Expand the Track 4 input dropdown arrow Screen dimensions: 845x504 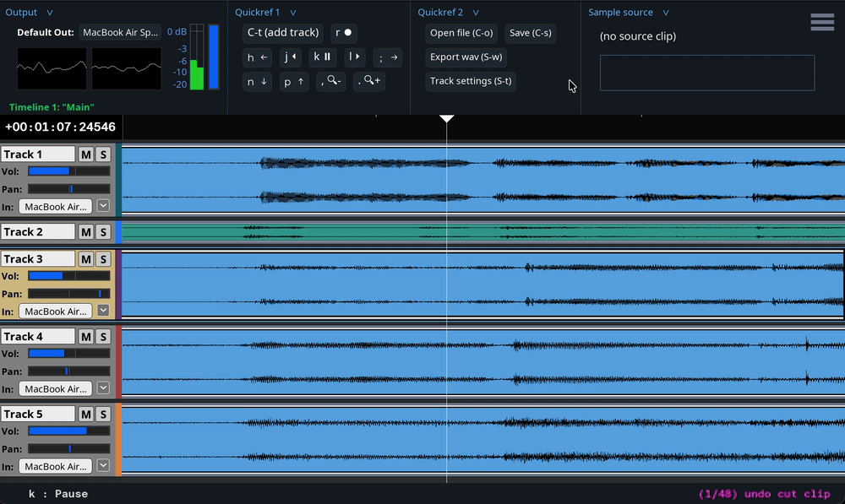pyautogui.click(x=103, y=388)
